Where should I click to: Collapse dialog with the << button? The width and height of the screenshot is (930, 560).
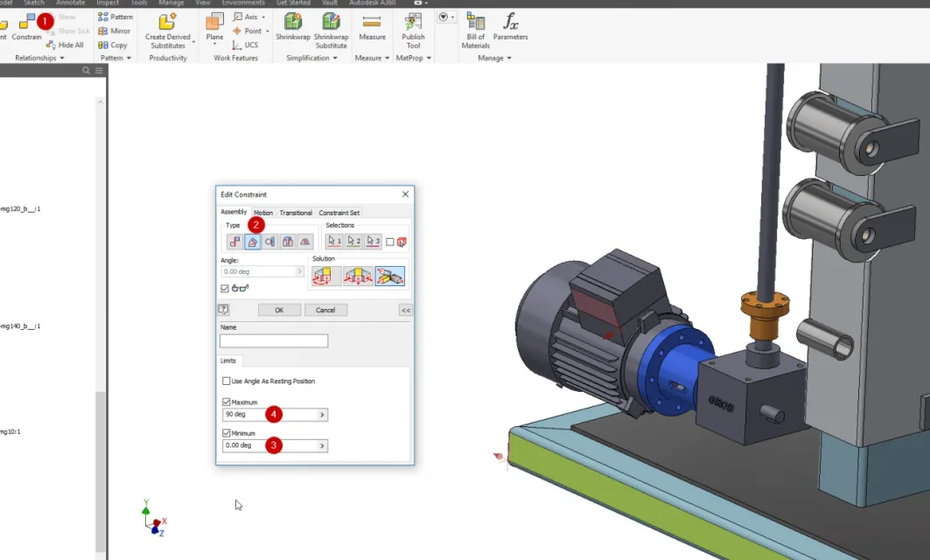pos(406,310)
